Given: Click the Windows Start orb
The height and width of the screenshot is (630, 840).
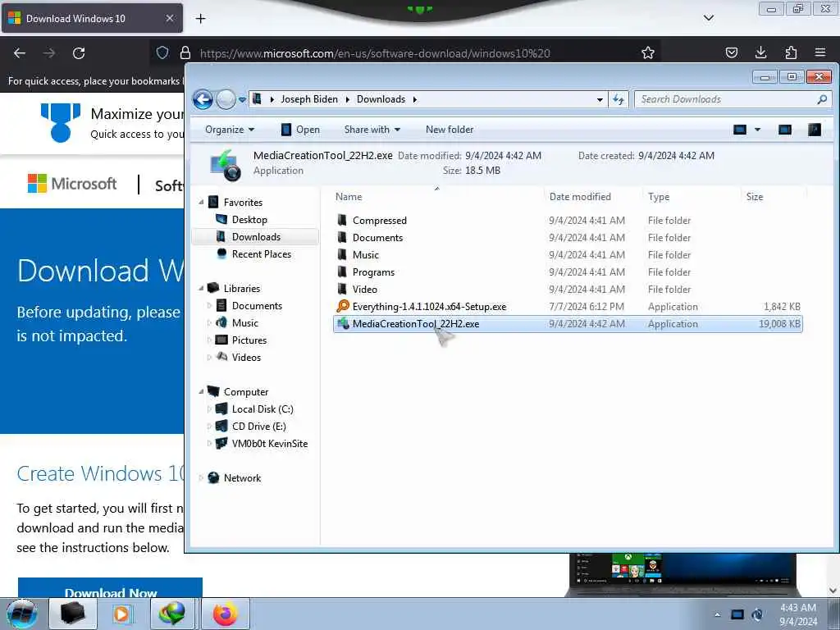Looking at the screenshot, I should [x=22, y=614].
